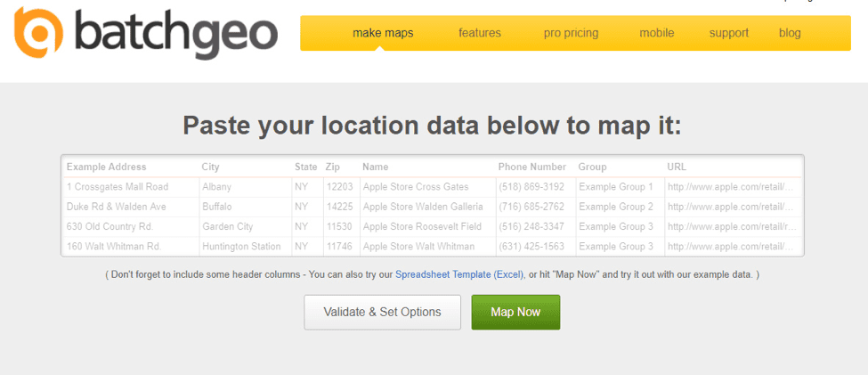Open the support page

[729, 33]
